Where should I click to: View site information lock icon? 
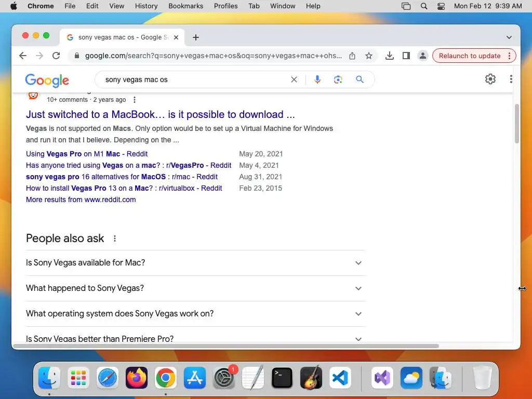(77, 56)
